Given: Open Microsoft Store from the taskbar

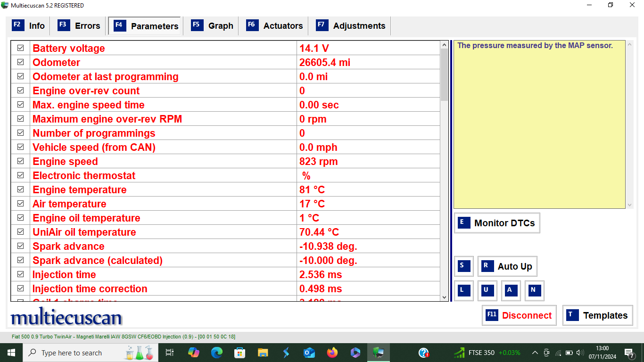Looking at the screenshot, I should click(240, 353).
